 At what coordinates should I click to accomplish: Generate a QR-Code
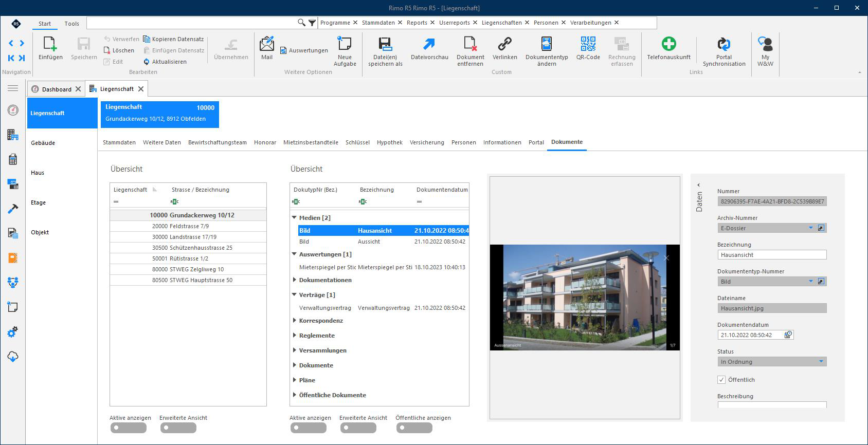[588, 49]
